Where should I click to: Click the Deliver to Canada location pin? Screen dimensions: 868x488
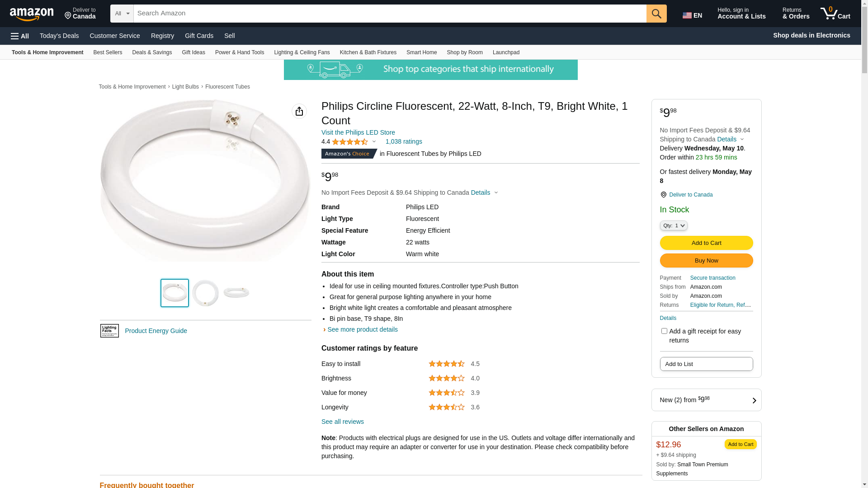[x=664, y=195]
